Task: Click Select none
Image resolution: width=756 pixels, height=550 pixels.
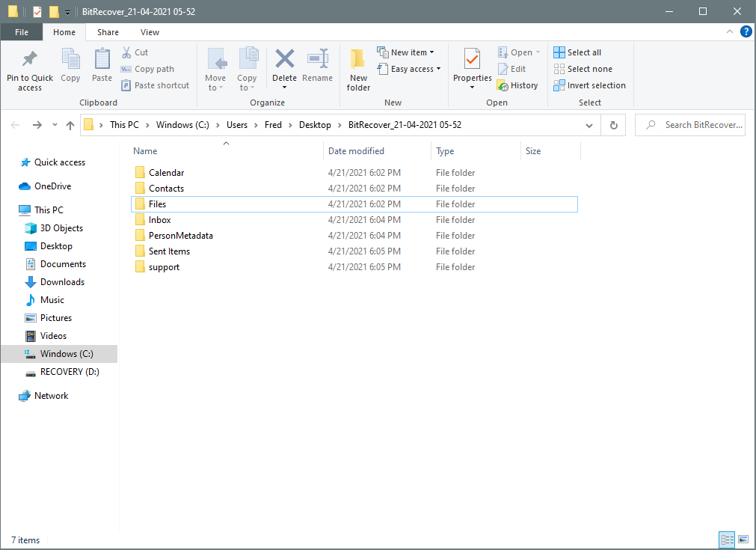Action: click(x=583, y=69)
